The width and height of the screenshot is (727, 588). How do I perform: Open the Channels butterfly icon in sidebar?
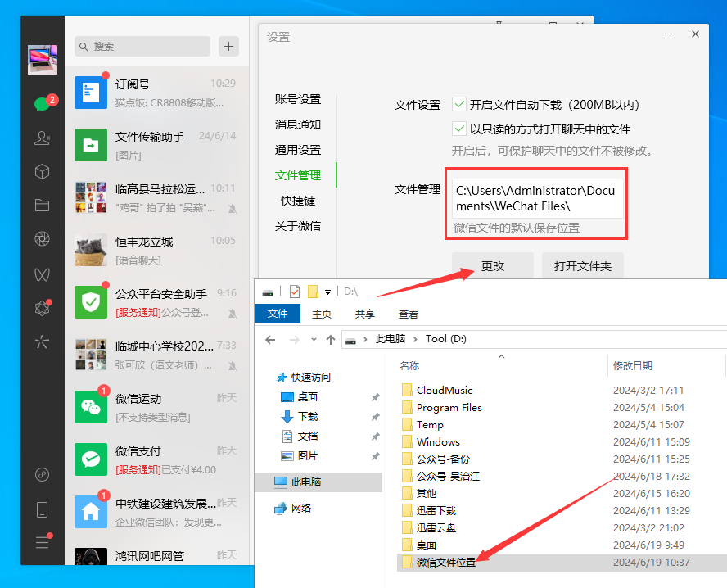pos(42,274)
